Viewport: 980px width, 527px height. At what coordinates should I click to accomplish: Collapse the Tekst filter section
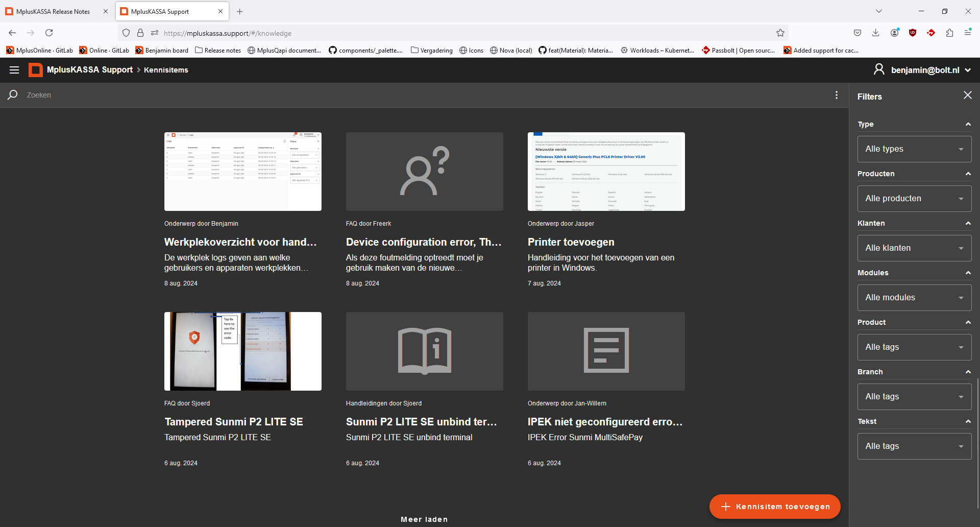click(x=968, y=421)
